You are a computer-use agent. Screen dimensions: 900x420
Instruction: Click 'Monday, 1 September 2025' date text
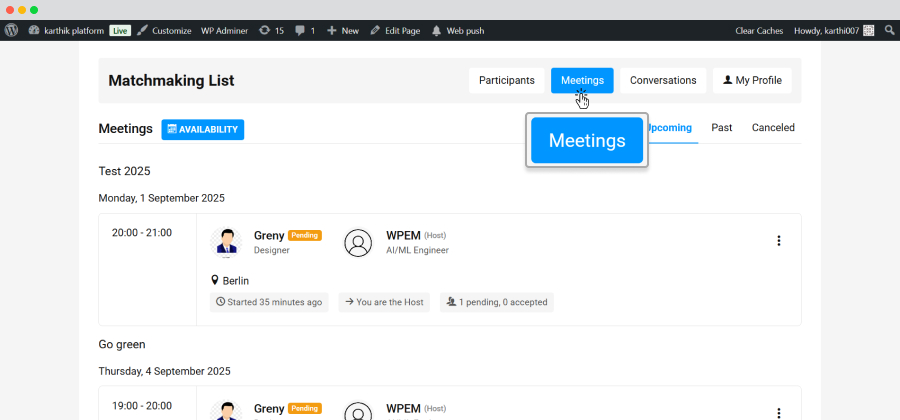(162, 198)
